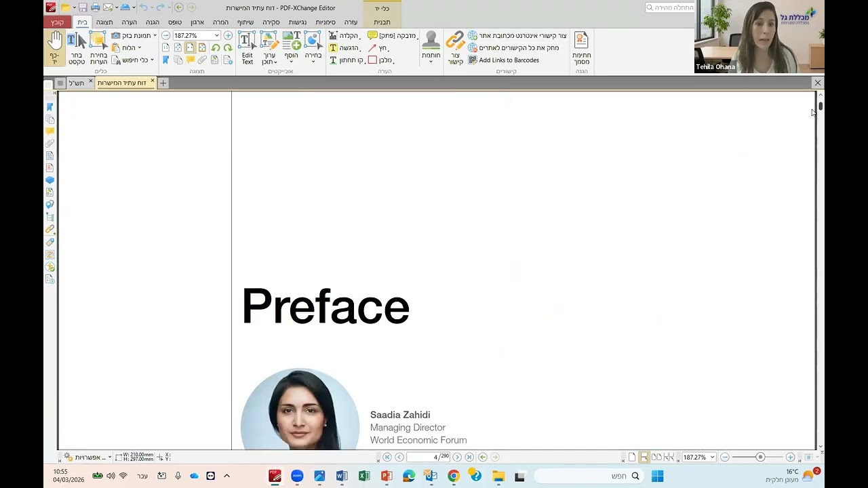The image size is (868, 488).
Task: Click the zoom slider handle in status bar
Action: (760, 457)
